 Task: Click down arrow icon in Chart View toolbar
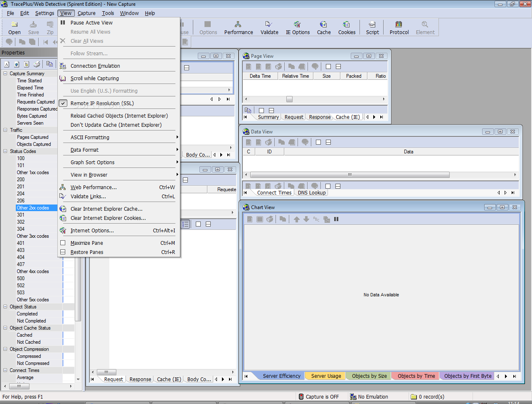click(x=306, y=219)
